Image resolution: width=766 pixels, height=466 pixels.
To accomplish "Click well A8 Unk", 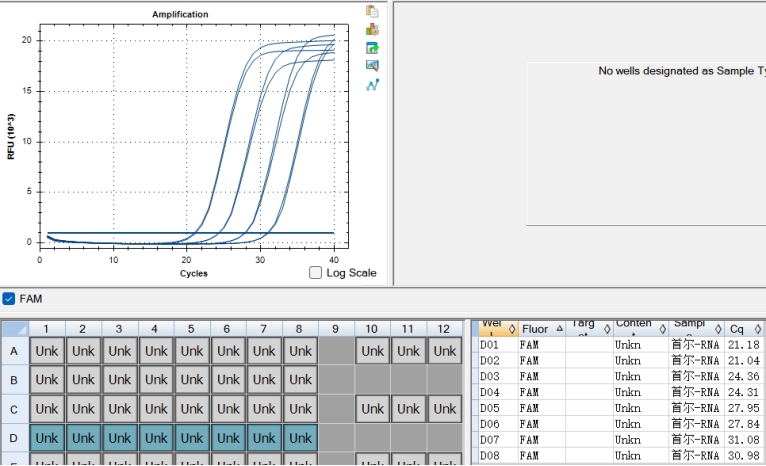I will coord(300,351).
